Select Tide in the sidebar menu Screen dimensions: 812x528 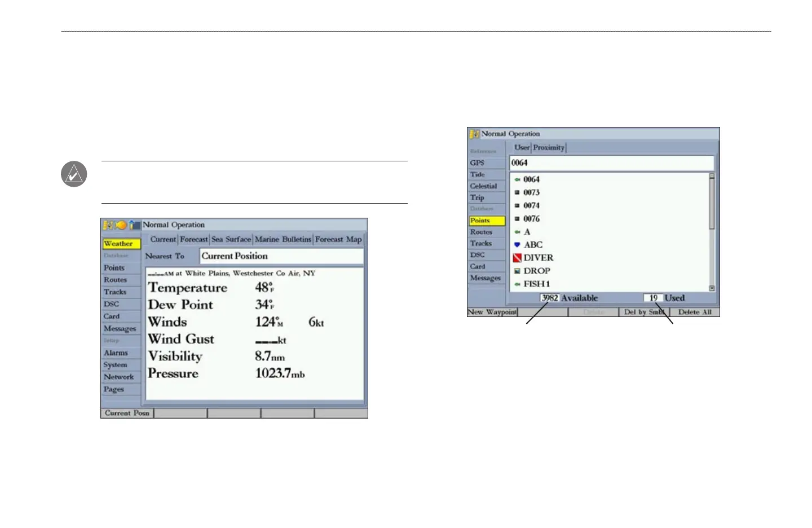point(487,174)
